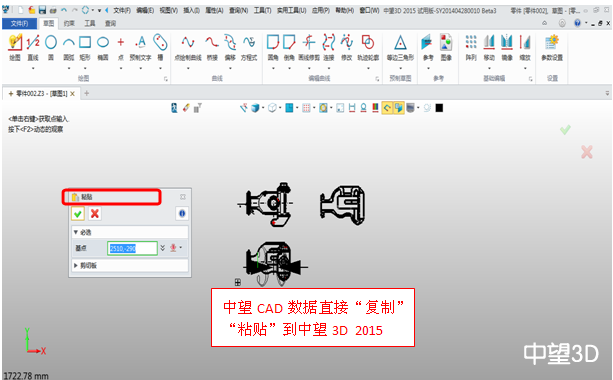Screen dimensions: 613x380
Task: Click the save icon in quick access toolbar
Action: (42, 10)
